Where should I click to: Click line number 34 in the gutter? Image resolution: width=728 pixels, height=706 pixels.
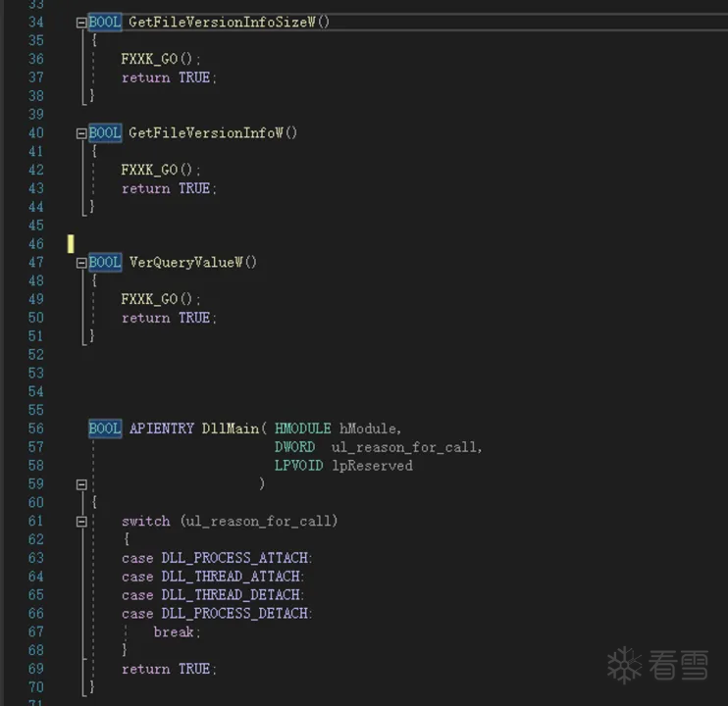35,23
